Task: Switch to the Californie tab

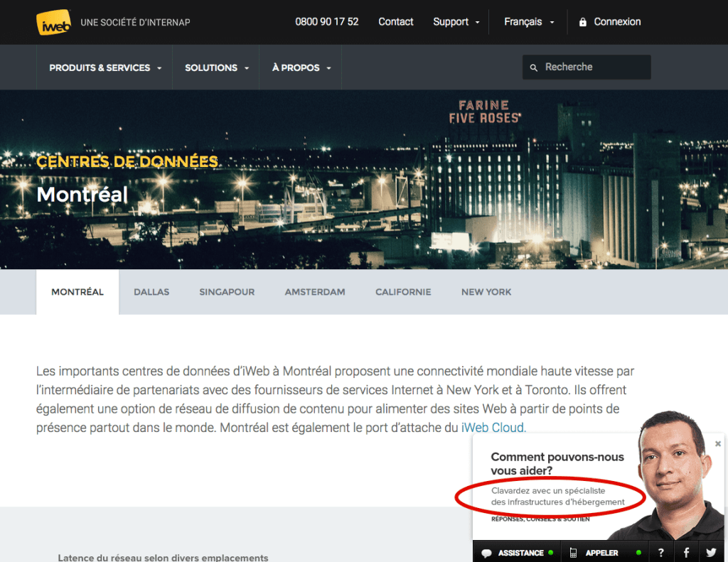Action: (x=403, y=292)
